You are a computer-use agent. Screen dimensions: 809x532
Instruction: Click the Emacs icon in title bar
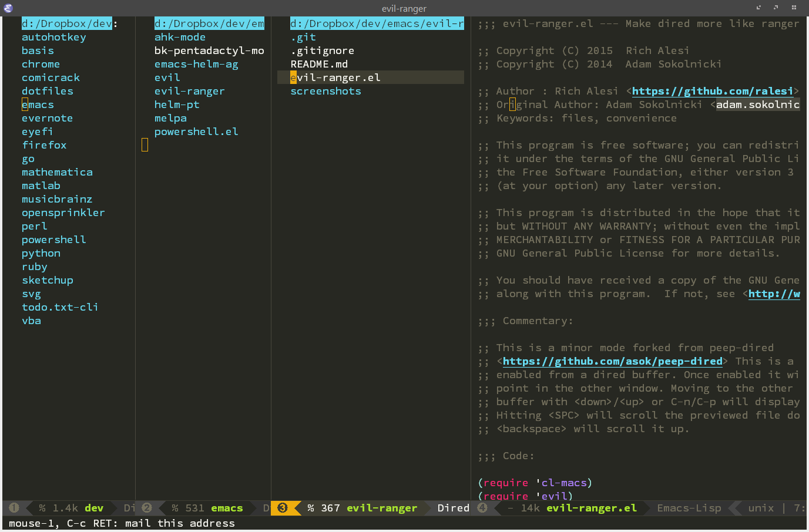pyautogui.click(x=8, y=8)
